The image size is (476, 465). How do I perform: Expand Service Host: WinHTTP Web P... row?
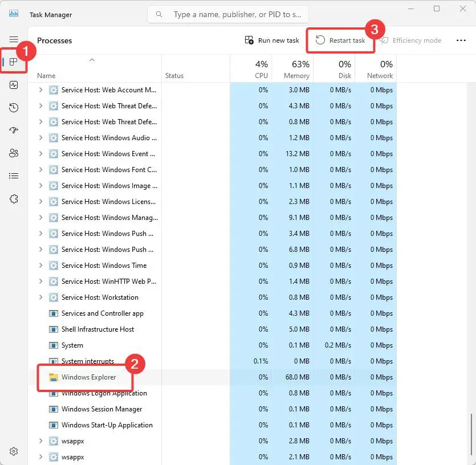click(x=40, y=281)
